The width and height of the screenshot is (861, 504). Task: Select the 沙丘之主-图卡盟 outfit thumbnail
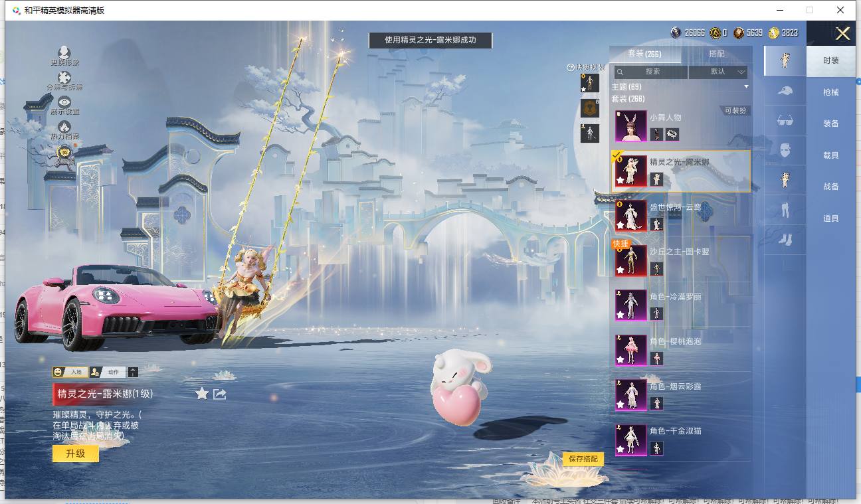click(x=630, y=260)
